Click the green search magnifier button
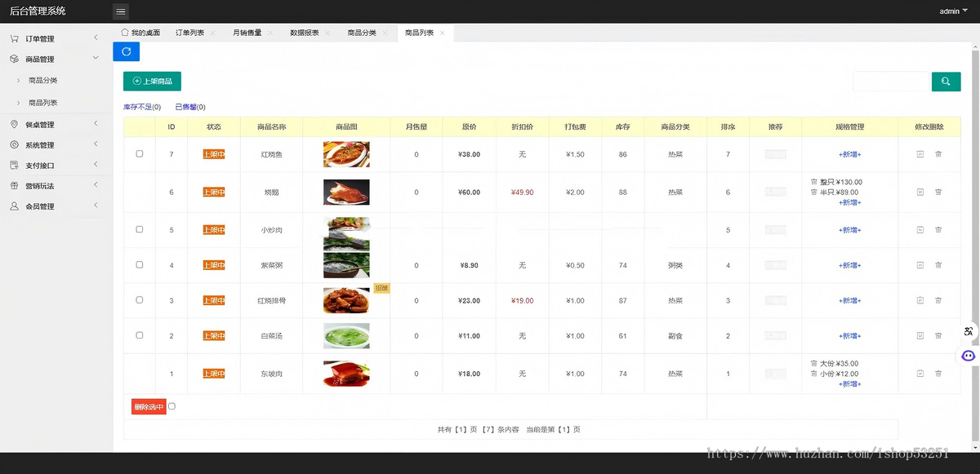The image size is (980, 474). [x=946, y=82]
